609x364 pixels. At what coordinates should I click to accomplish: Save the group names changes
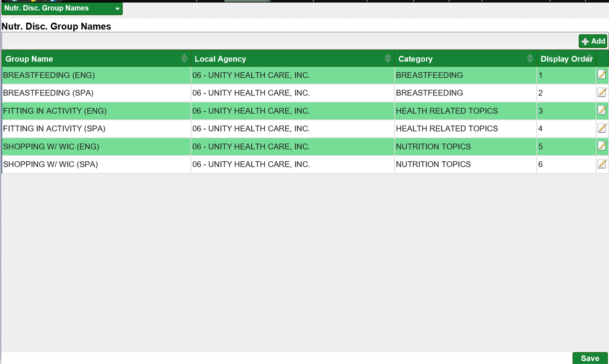(x=590, y=358)
